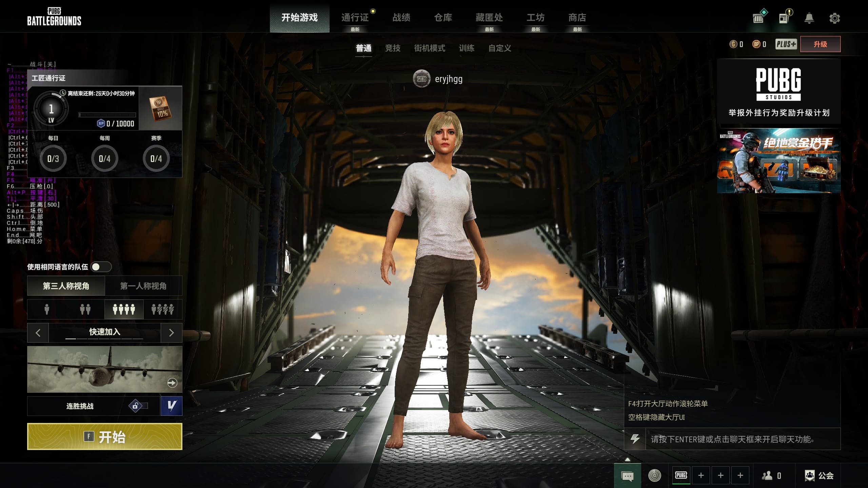Open the notifications bell icon

point(809,18)
